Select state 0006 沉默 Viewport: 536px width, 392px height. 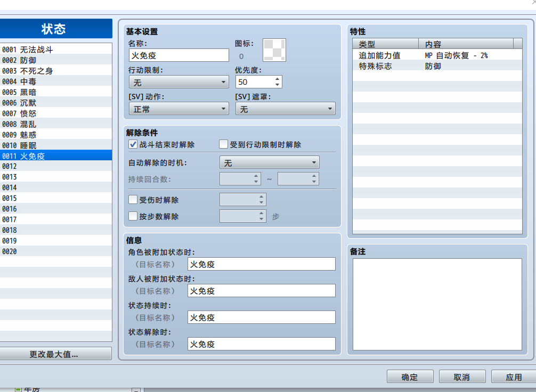(56, 103)
